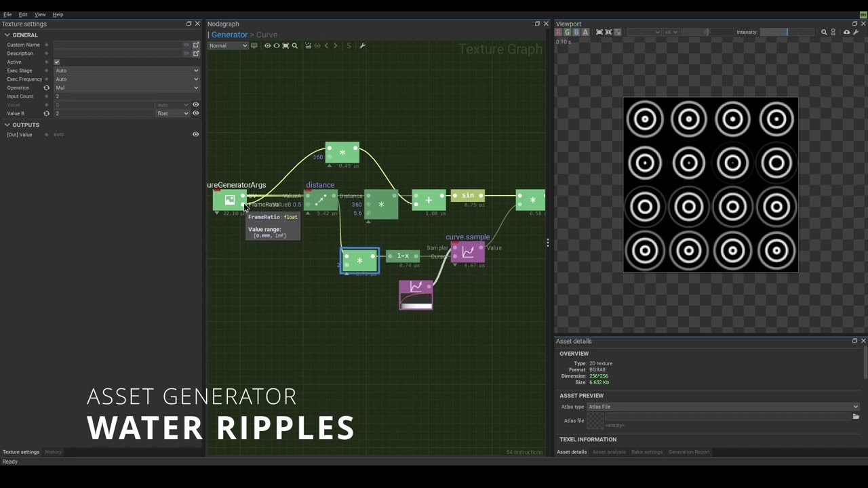The image size is (868, 488).
Task: Open the comment icon in Nodegraph toolbar
Action: (x=254, y=46)
